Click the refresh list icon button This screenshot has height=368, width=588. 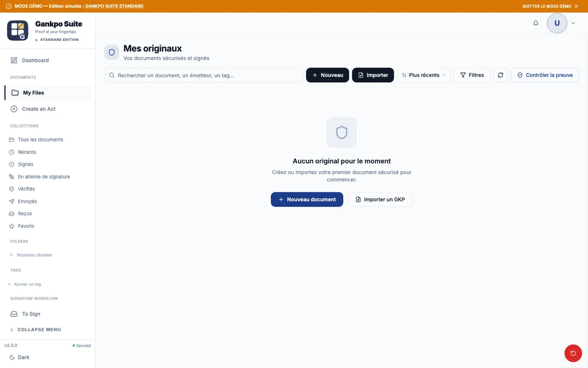click(500, 75)
